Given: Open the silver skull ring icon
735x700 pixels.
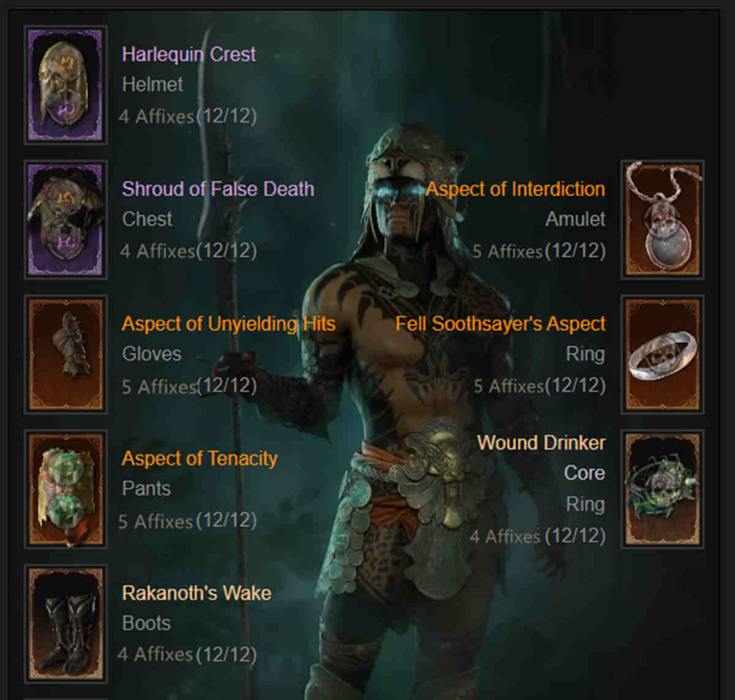Looking at the screenshot, I should pyautogui.click(x=662, y=354).
